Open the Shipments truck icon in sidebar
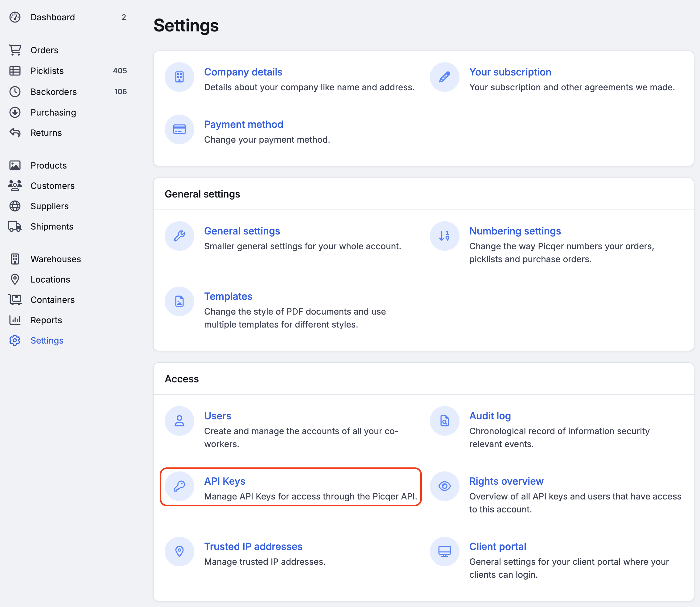Viewport: 700px width, 607px height. coord(15,226)
